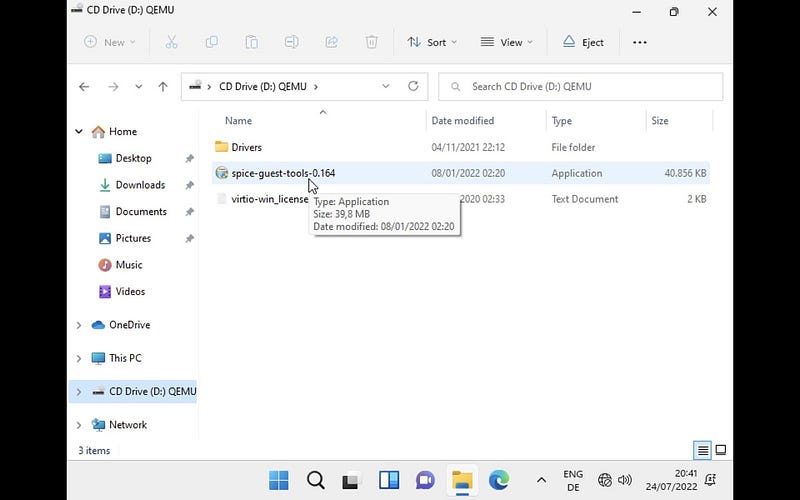
Task: Click CD Drive (D:) QEMU in address bar
Action: pos(263,87)
